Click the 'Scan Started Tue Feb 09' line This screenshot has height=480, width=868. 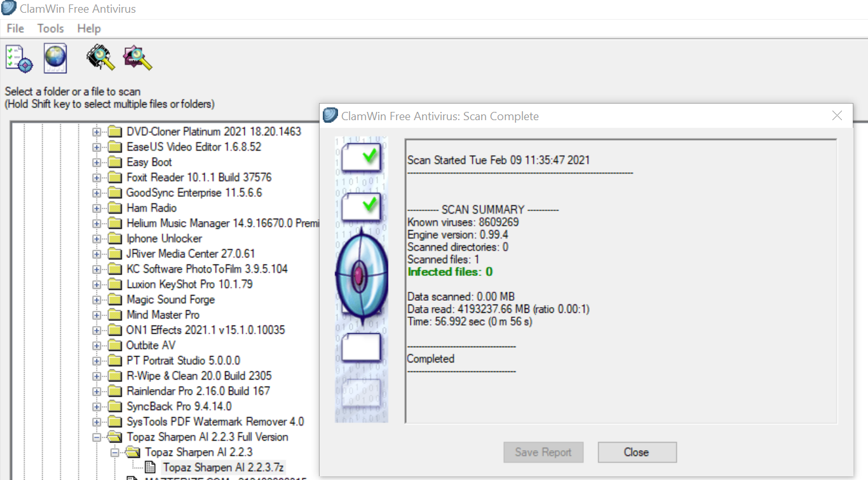click(x=498, y=160)
